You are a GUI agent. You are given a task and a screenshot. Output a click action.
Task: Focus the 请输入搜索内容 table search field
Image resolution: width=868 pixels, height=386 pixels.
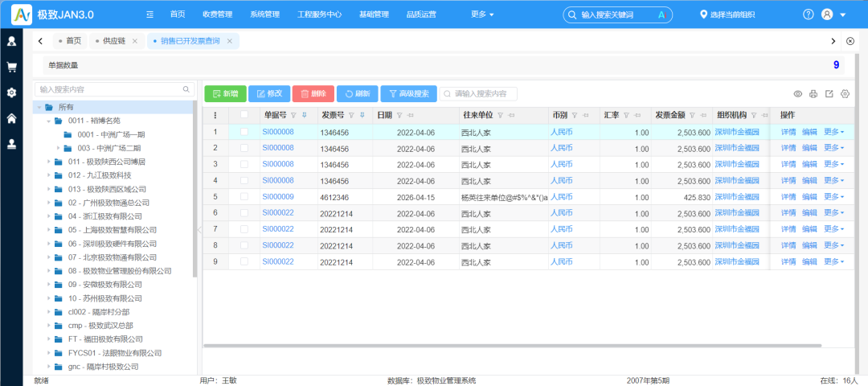(478, 93)
